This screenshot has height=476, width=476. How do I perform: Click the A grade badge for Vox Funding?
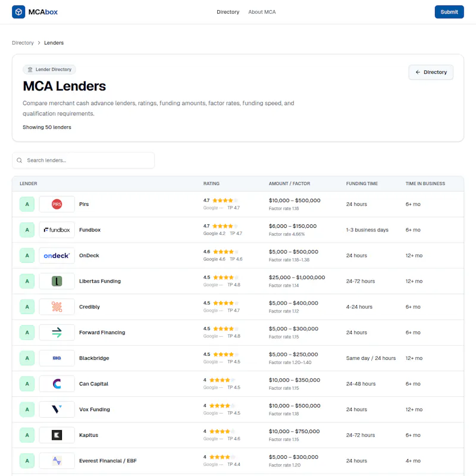[x=27, y=409]
